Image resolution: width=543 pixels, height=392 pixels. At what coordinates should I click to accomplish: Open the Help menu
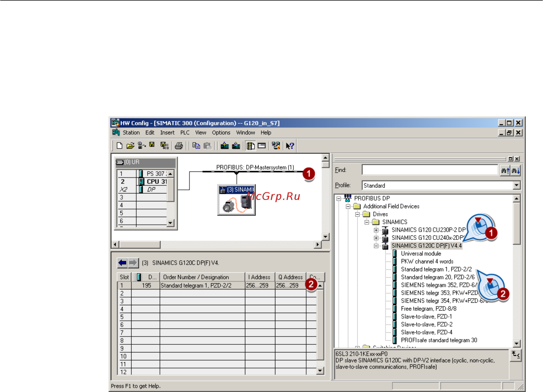click(266, 133)
